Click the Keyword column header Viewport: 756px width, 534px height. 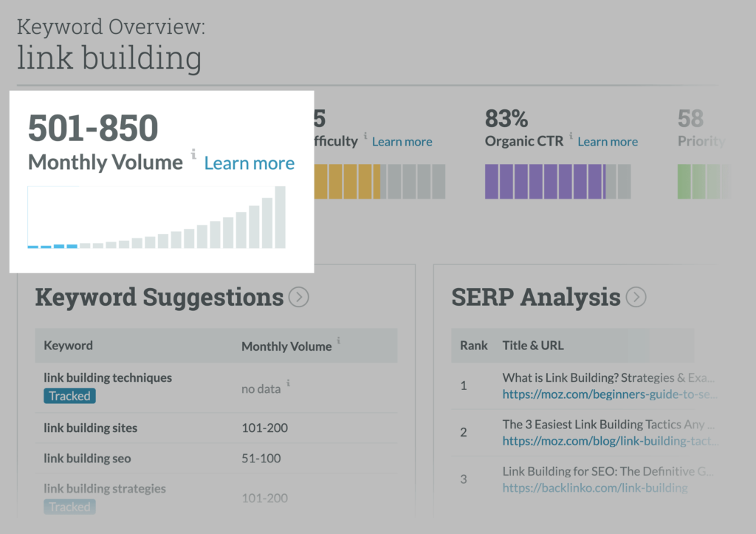click(68, 345)
